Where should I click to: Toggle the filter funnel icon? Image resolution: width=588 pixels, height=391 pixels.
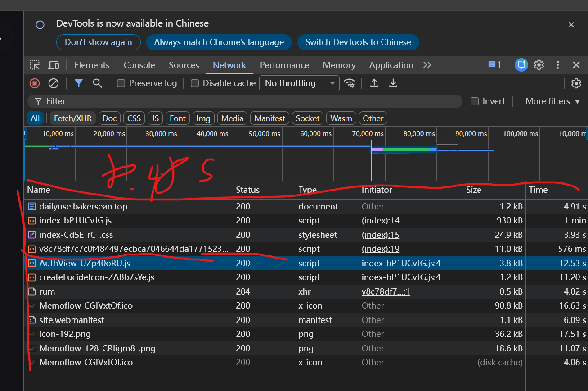click(x=79, y=83)
